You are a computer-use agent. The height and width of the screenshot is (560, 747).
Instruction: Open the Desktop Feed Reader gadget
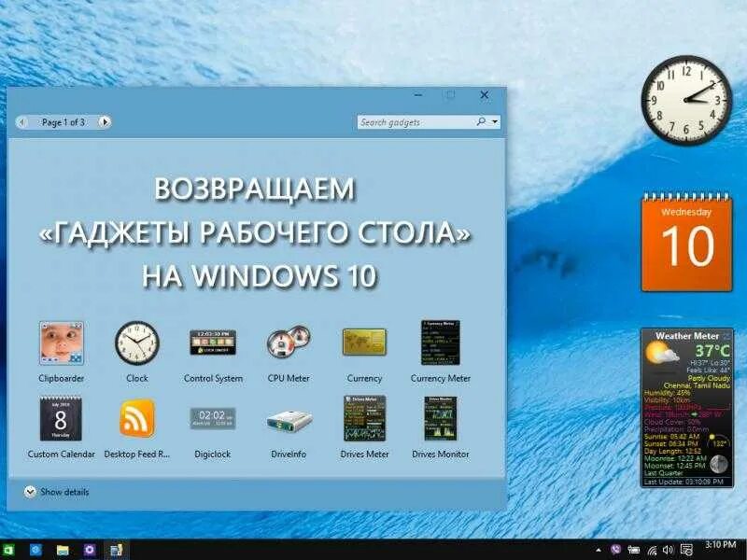137,418
